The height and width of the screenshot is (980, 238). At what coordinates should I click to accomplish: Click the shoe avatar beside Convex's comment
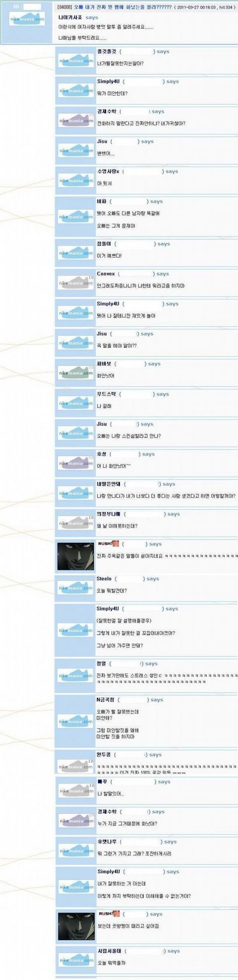click(x=76, y=283)
